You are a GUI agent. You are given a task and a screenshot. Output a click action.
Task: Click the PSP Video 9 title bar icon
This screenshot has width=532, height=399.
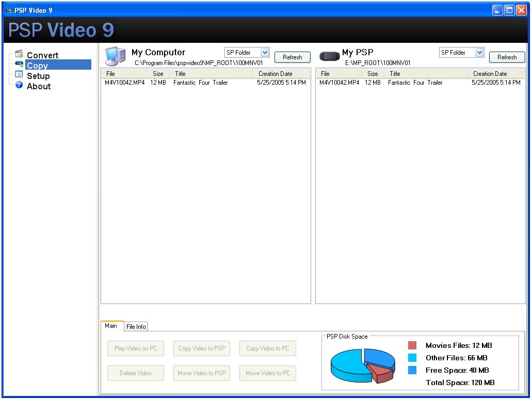pyautogui.click(x=8, y=10)
